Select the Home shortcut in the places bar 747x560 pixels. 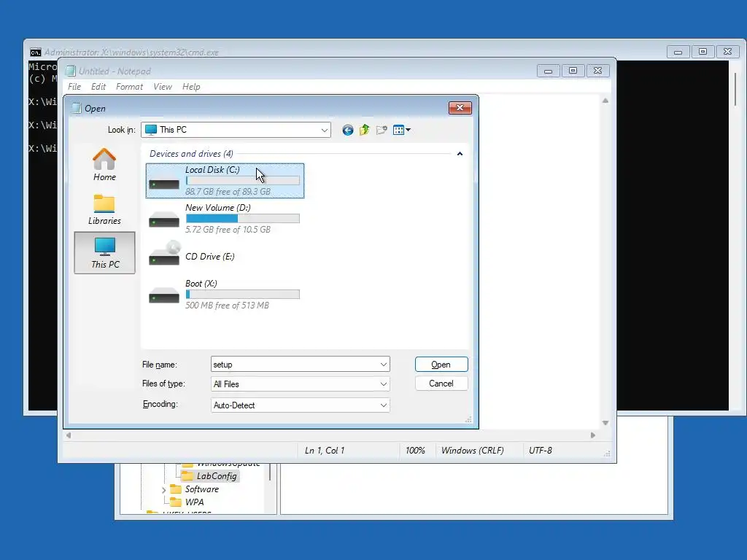(x=104, y=164)
